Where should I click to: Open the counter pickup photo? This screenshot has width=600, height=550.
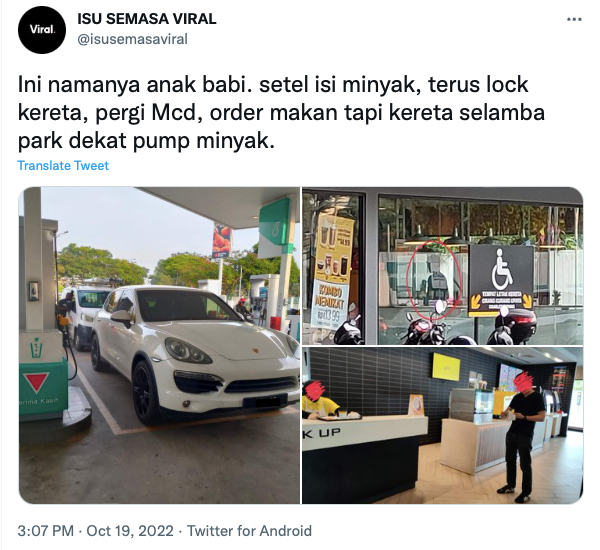442,426
